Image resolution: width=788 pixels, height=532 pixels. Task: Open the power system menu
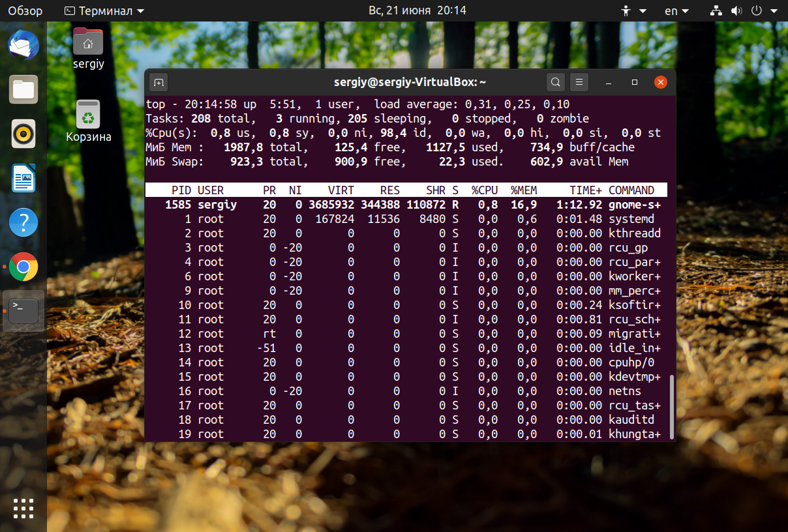coord(763,11)
